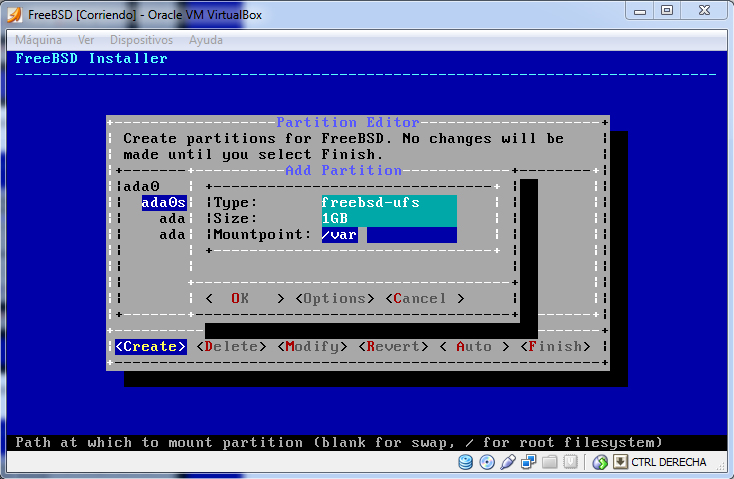Click the USB devices status icon
Image resolution: width=734 pixels, height=479 pixels.
click(x=508, y=462)
